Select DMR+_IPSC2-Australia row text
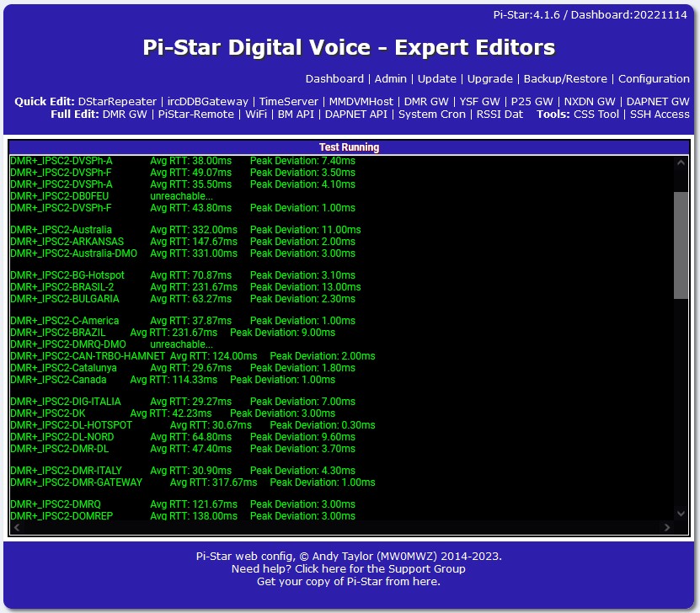700x613 pixels. point(185,230)
